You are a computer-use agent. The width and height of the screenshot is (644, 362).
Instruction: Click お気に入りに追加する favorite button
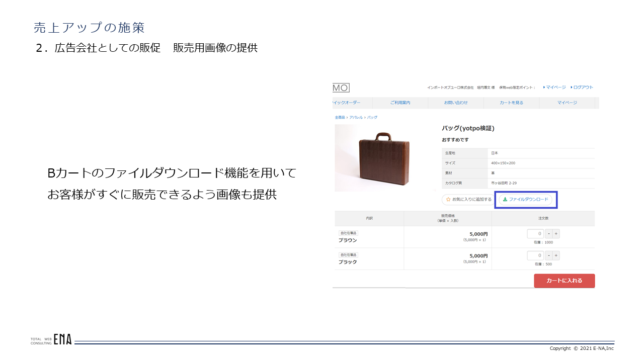click(468, 200)
